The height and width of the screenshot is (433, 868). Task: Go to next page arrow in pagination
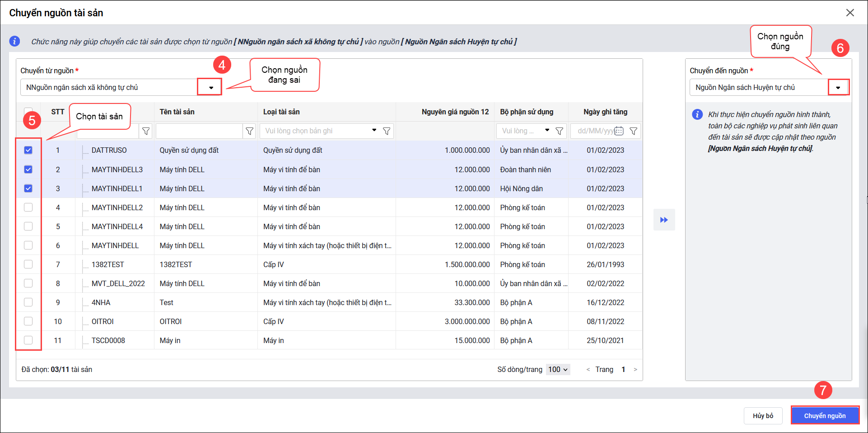pyautogui.click(x=635, y=369)
